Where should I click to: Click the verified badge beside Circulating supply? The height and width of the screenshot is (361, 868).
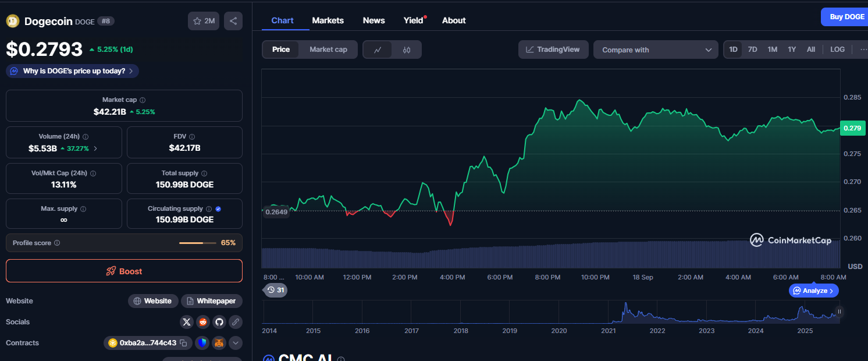218,209
